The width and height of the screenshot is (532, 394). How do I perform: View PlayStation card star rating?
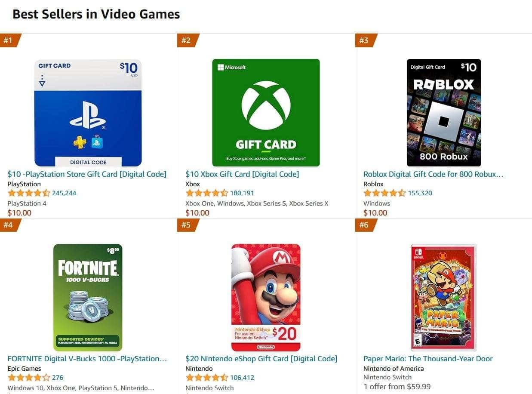click(29, 193)
